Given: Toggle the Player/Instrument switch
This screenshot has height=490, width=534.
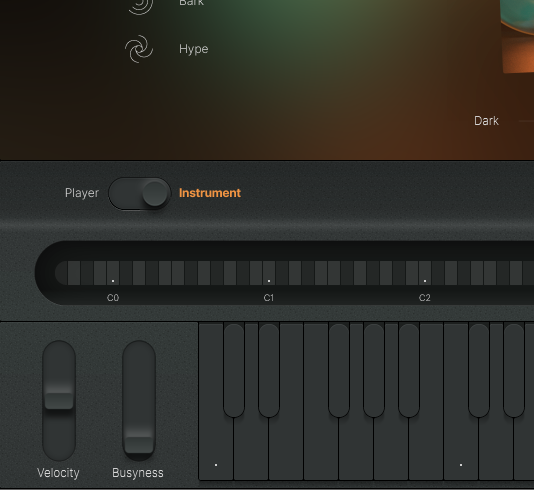Looking at the screenshot, I should (x=140, y=193).
